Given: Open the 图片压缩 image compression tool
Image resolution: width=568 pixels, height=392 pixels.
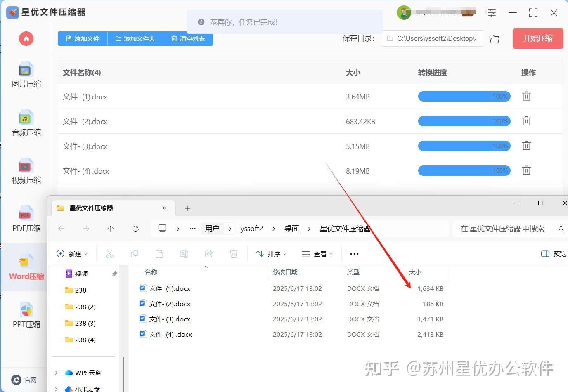Looking at the screenshot, I should point(26,75).
